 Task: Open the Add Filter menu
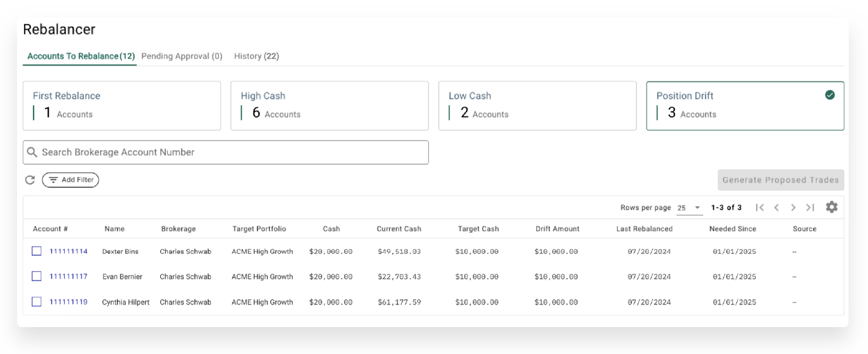70,180
